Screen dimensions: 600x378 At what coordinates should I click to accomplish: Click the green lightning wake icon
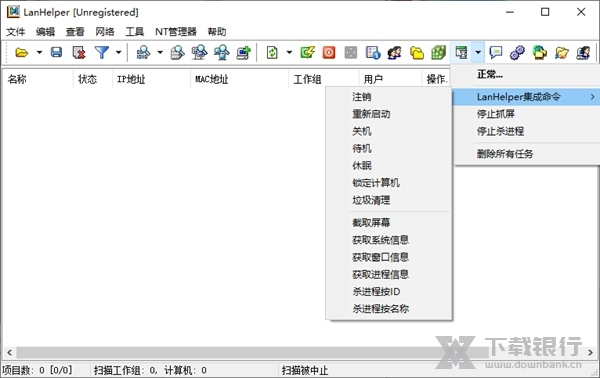tap(307, 52)
